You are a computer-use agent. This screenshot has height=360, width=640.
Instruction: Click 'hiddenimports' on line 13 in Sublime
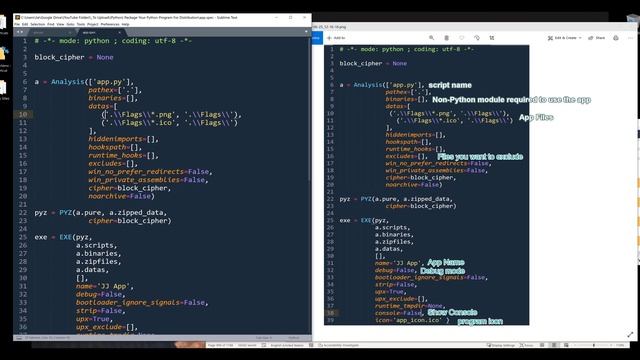[115, 139]
